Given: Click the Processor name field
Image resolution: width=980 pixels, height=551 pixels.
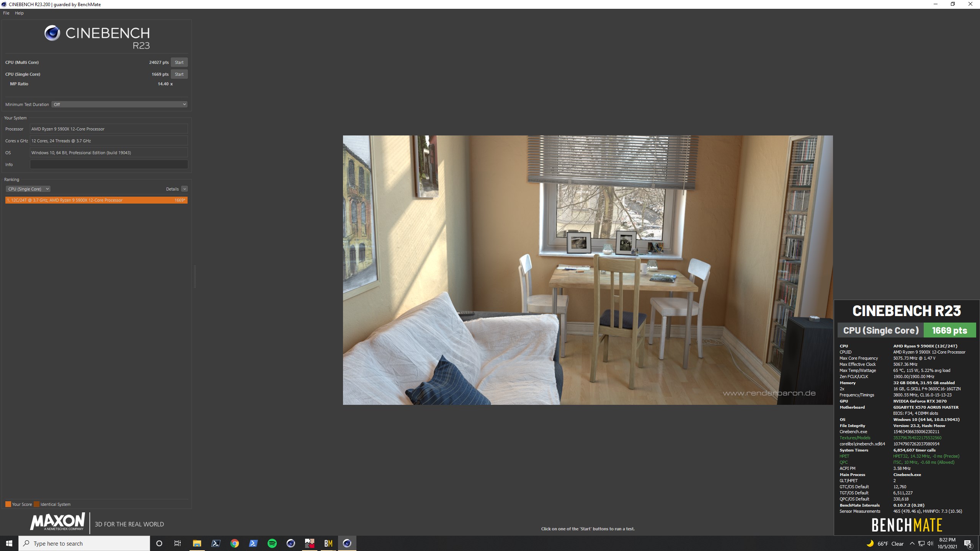Looking at the screenshot, I should [109, 129].
